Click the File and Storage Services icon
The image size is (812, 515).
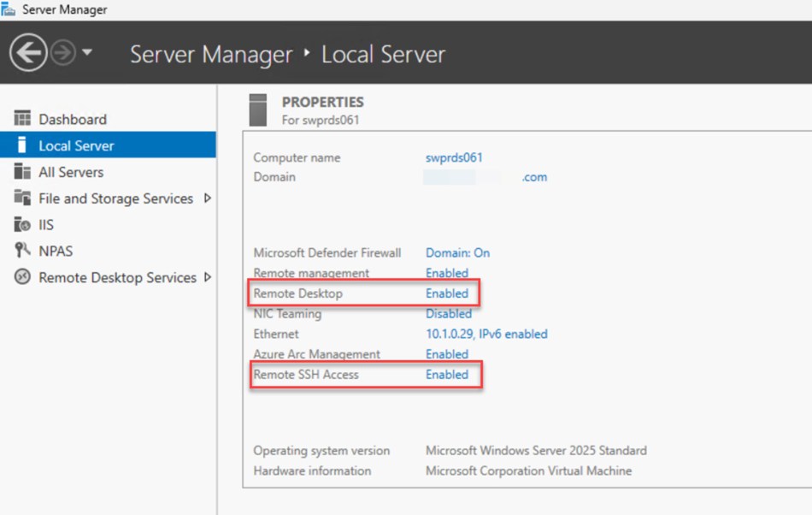[21, 198]
